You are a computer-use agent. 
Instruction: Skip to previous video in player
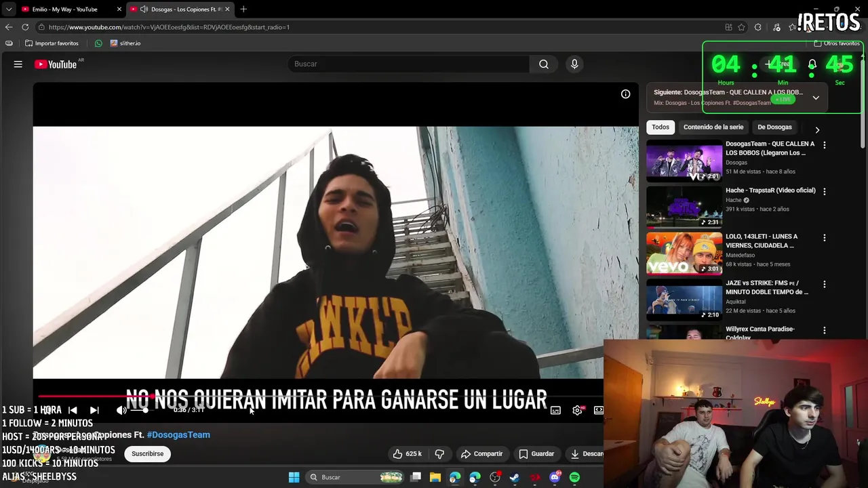(73, 410)
